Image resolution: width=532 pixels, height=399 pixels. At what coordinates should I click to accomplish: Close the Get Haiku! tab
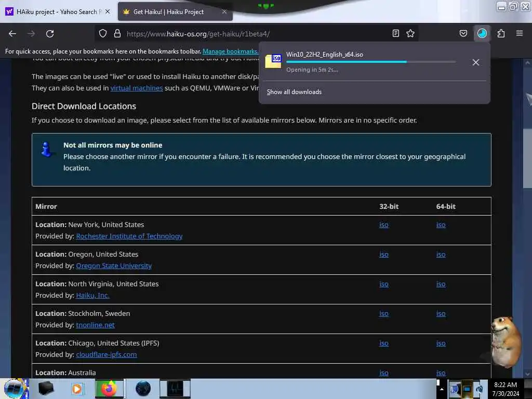[224, 12]
